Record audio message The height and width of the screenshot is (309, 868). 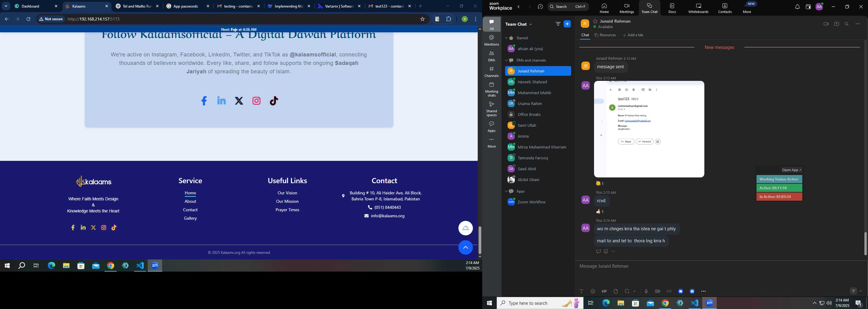pos(646,291)
